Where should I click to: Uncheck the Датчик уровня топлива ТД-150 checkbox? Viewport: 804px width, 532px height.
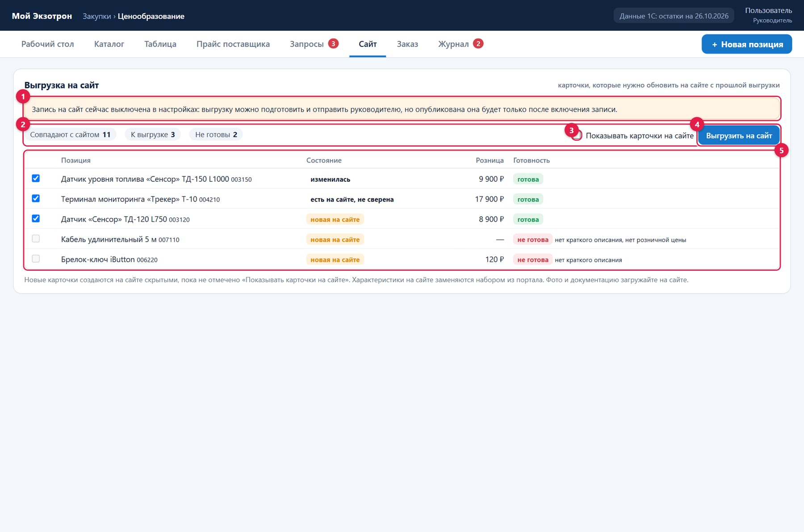(36, 178)
